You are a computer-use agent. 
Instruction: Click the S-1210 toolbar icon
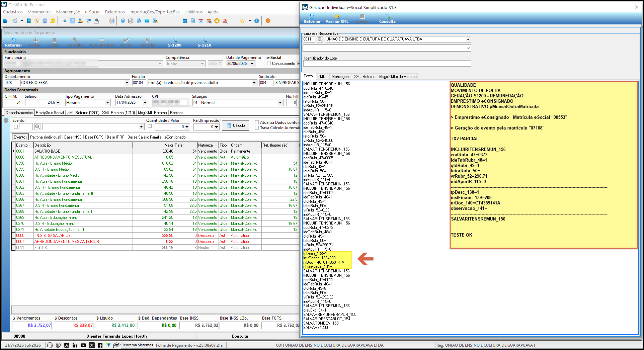coord(205,42)
